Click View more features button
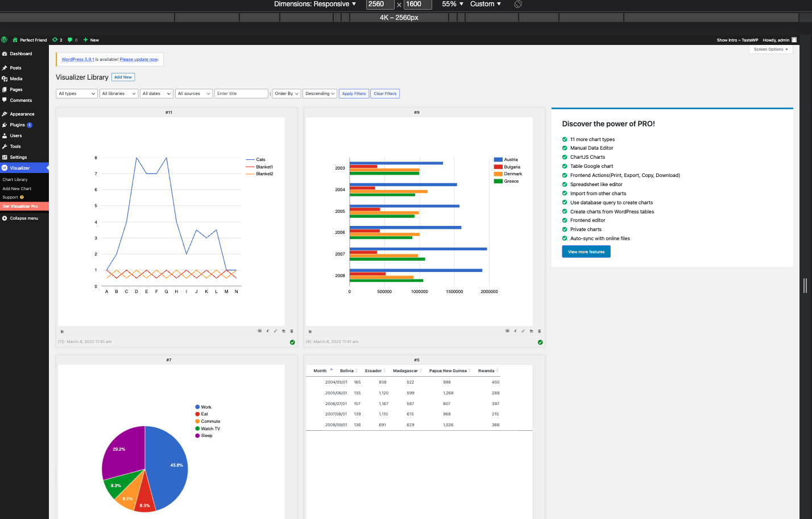 coord(586,252)
